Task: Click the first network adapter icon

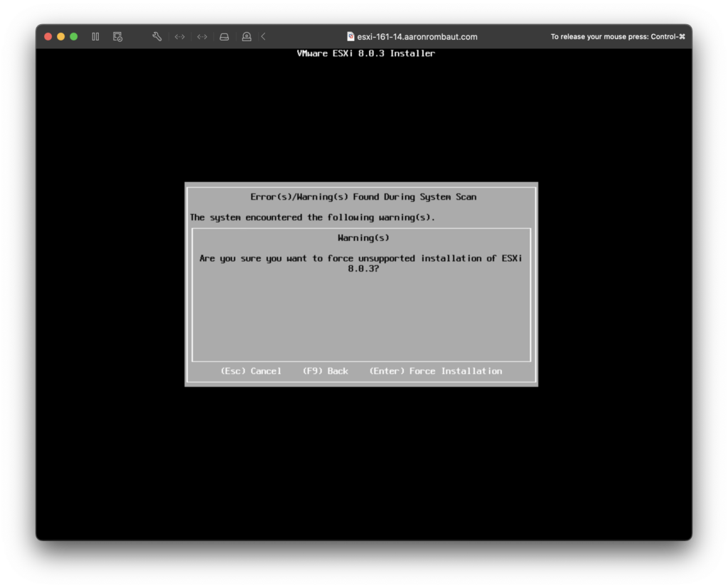Action: [x=180, y=36]
